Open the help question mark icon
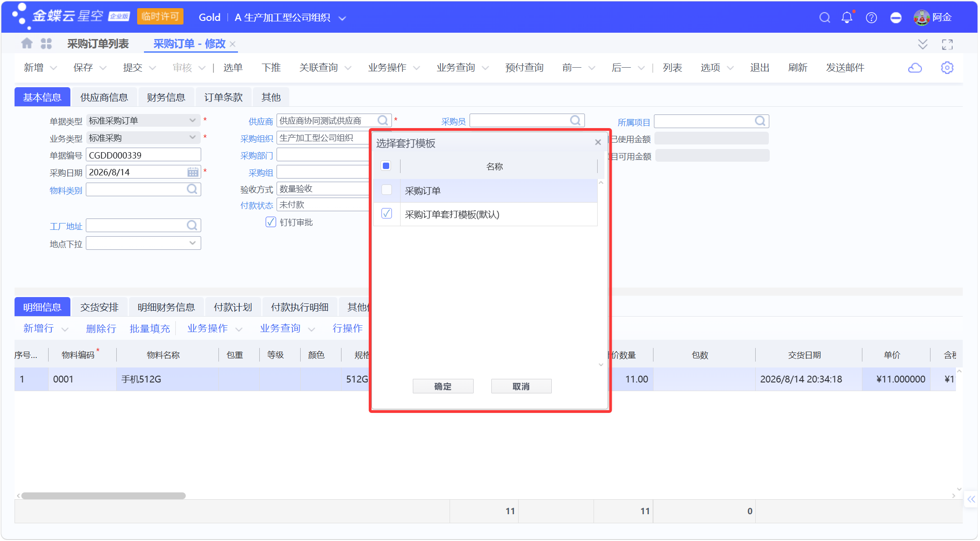 click(871, 18)
